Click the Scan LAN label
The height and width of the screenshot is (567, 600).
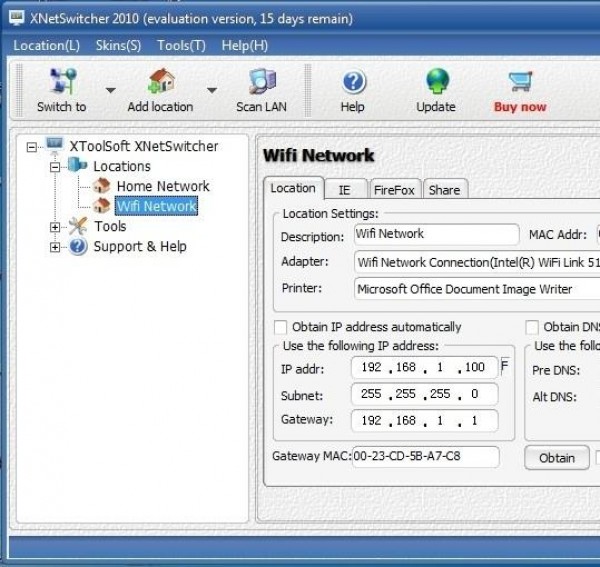pos(262,107)
